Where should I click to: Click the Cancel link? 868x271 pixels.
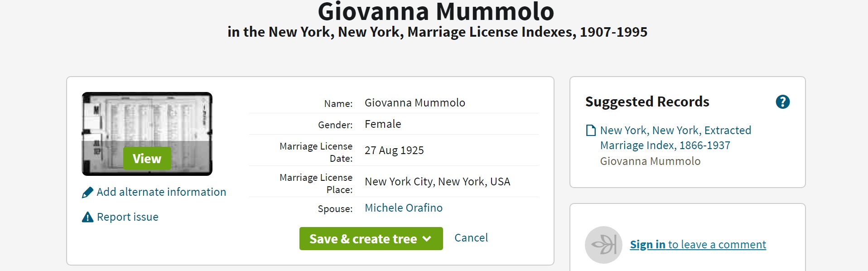click(x=471, y=238)
